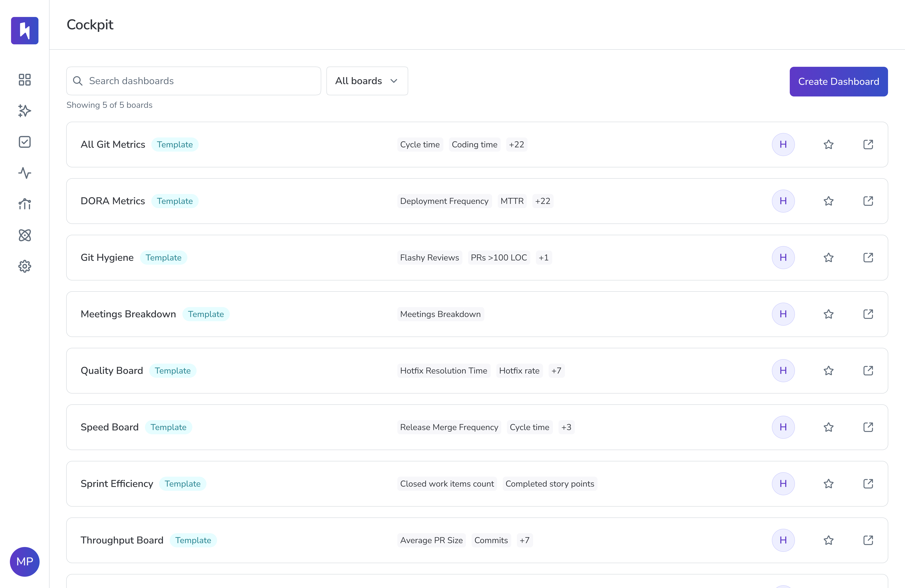Open the sparkles AI icon in sidebar
Viewport: 905px width, 588px height.
(x=25, y=111)
